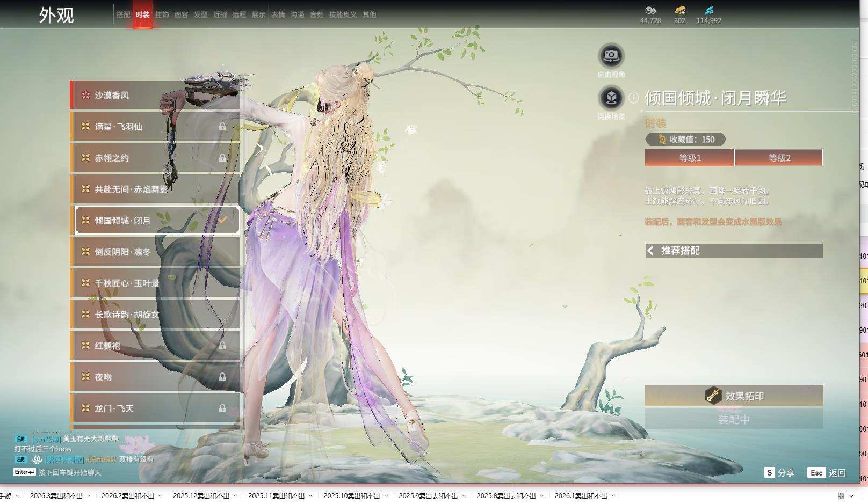
Task: Click the 更换场景 scene change icon
Action: [611, 98]
